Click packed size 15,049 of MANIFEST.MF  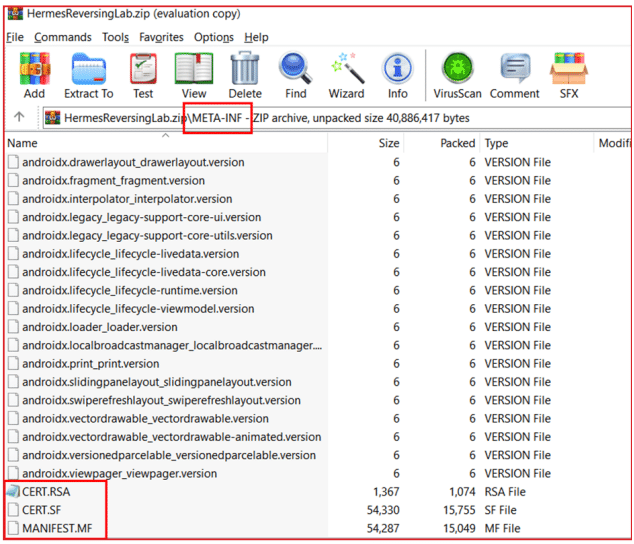pyautogui.click(x=459, y=528)
